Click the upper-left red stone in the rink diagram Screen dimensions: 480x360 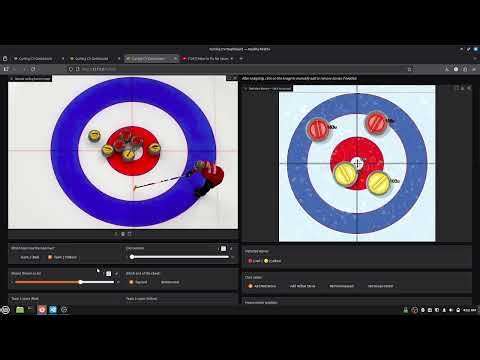click(318, 129)
